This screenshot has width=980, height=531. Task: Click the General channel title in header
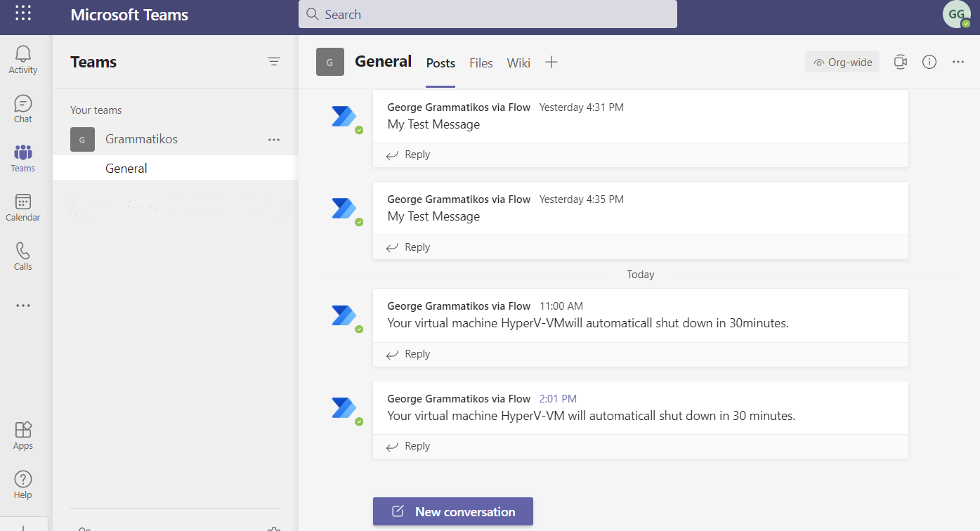(x=384, y=62)
